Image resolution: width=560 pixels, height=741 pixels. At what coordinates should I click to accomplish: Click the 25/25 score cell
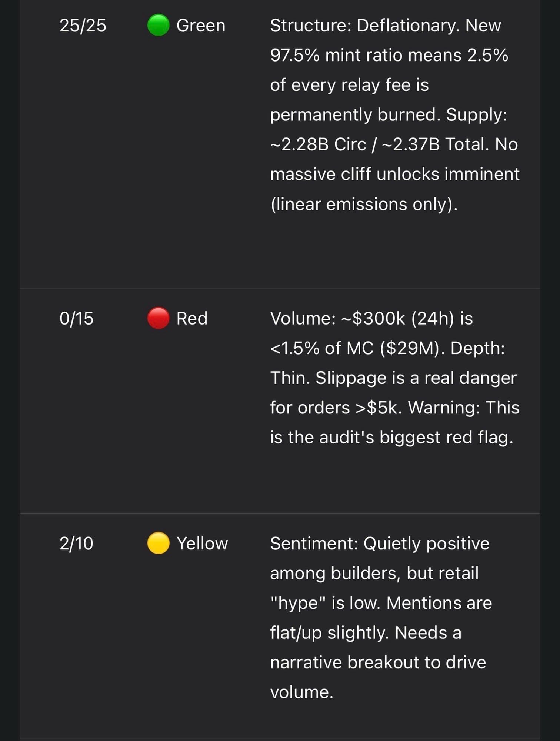click(x=83, y=26)
